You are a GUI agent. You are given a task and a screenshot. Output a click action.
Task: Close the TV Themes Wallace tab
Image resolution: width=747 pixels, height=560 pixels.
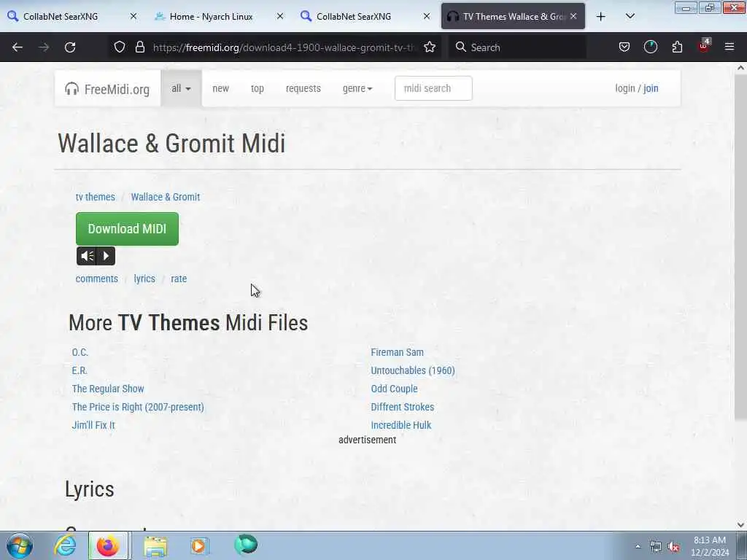coord(573,16)
